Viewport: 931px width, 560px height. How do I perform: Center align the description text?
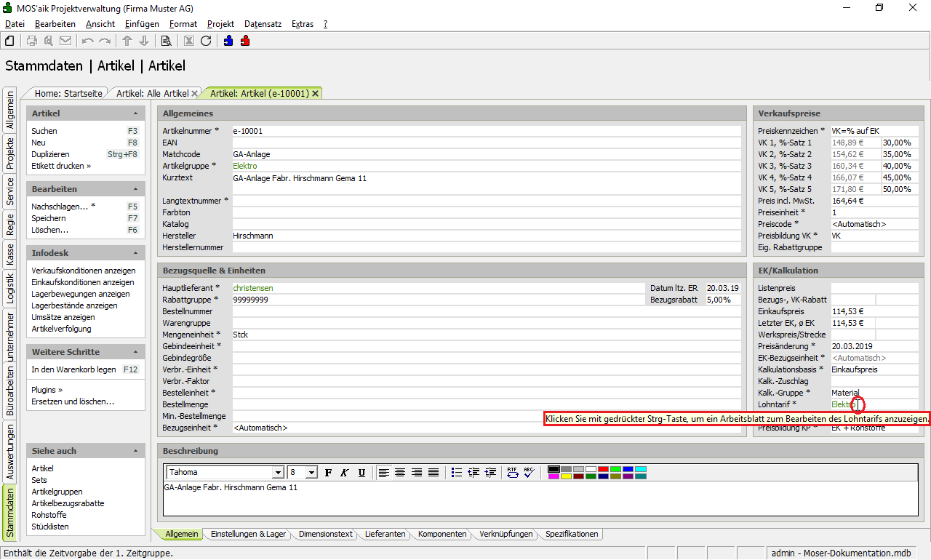[400, 473]
